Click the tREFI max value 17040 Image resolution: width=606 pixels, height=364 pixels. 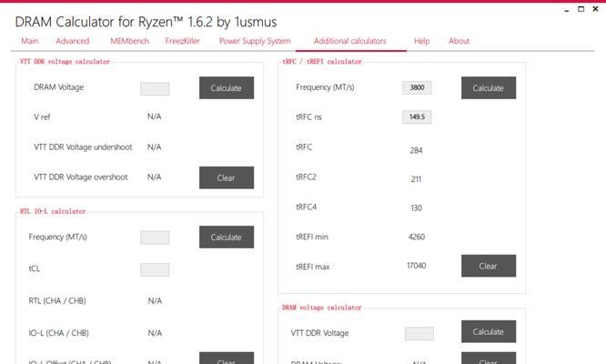tap(417, 266)
